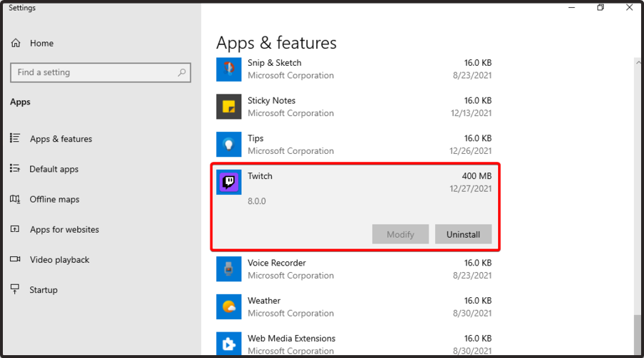Image resolution: width=644 pixels, height=358 pixels.
Task: Select the Sticky Notes app icon
Action: [x=229, y=107]
